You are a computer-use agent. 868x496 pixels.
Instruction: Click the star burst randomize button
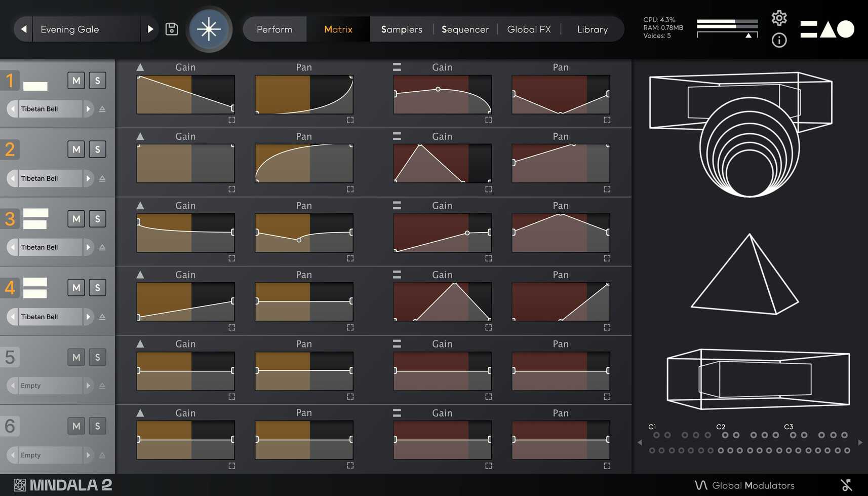(x=209, y=29)
